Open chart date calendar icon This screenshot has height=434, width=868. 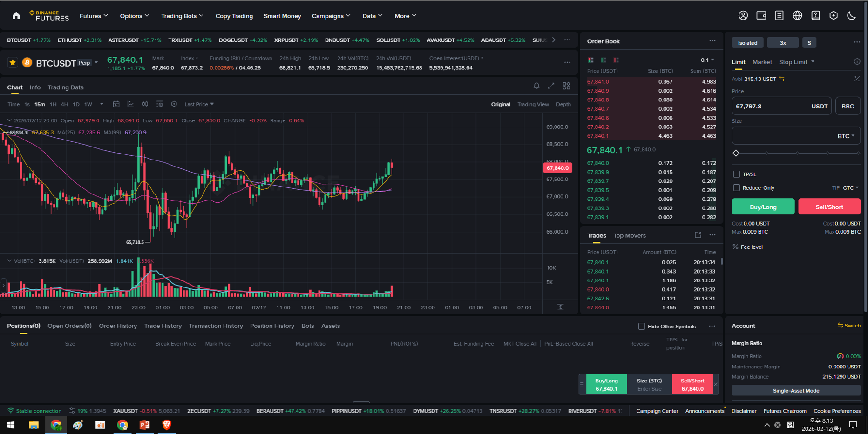(116, 104)
